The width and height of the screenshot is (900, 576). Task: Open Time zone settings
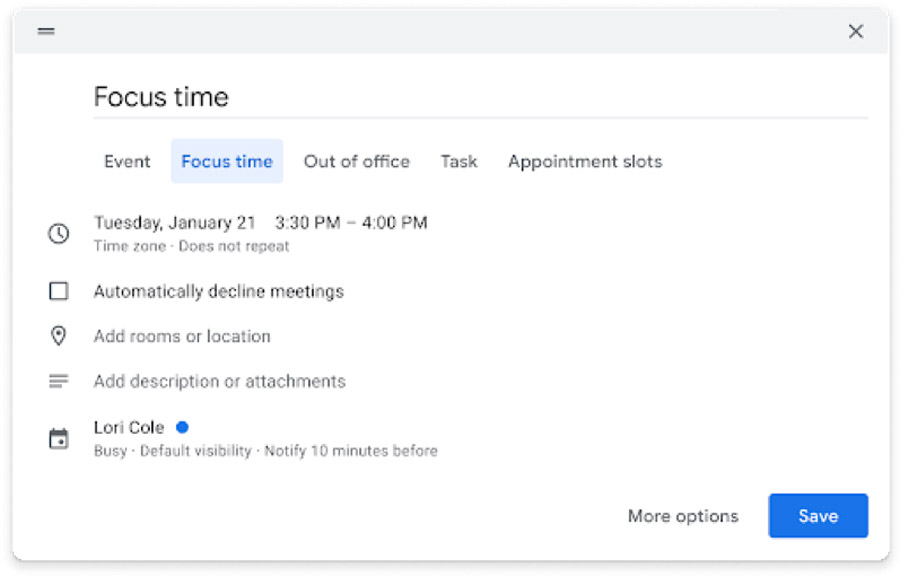click(130, 246)
